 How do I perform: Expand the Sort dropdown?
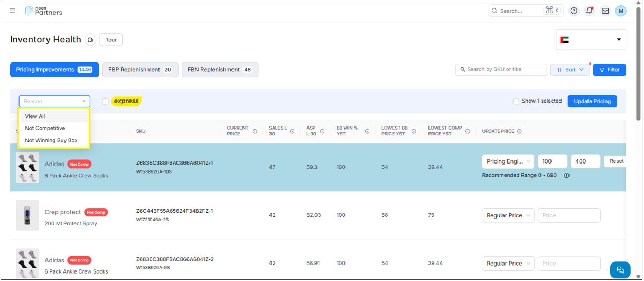(x=570, y=70)
